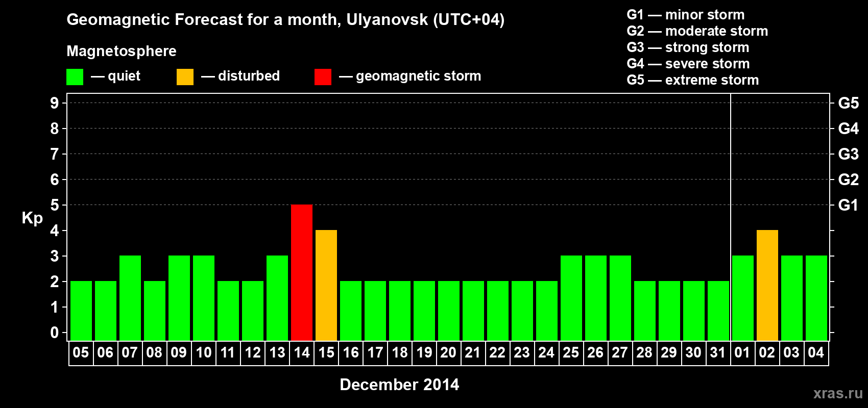Click the December 2014 axis caption
This screenshot has height=408, width=868.
[x=399, y=385]
